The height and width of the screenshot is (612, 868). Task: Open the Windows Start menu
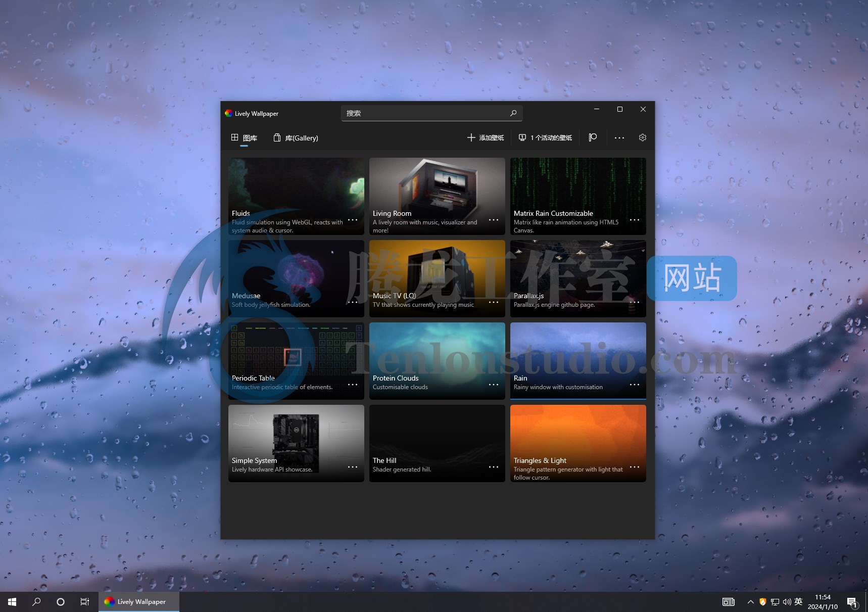[12, 602]
